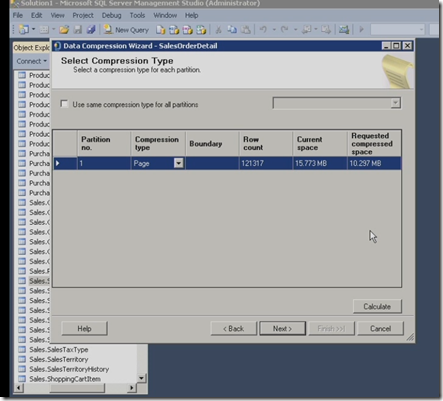This screenshot has height=401, width=443.
Task: Open the toolbar combo box right of Start
Action: pyautogui.click(x=397, y=30)
